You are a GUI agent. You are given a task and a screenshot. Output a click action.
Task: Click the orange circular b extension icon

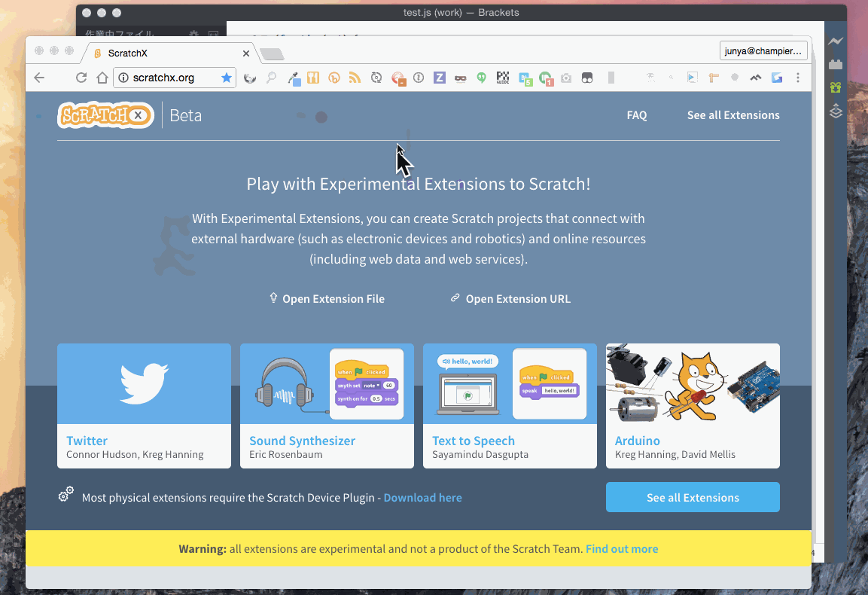(x=333, y=78)
